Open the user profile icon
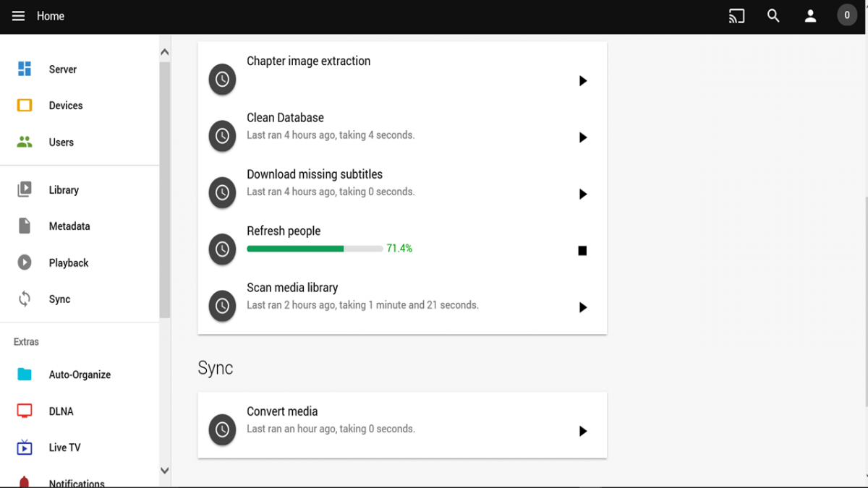The image size is (868, 488). click(810, 16)
